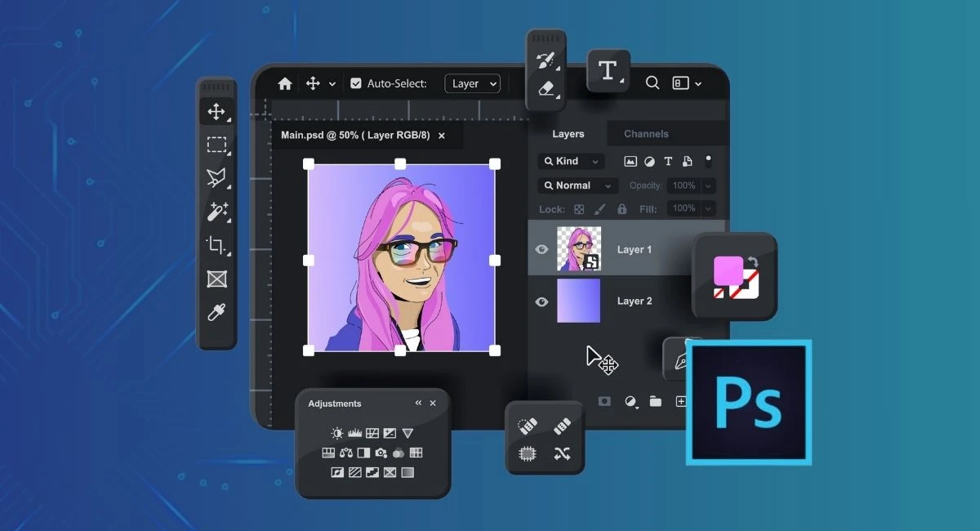Select the Rectangular Marquee tool

pyautogui.click(x=216, y=145)
